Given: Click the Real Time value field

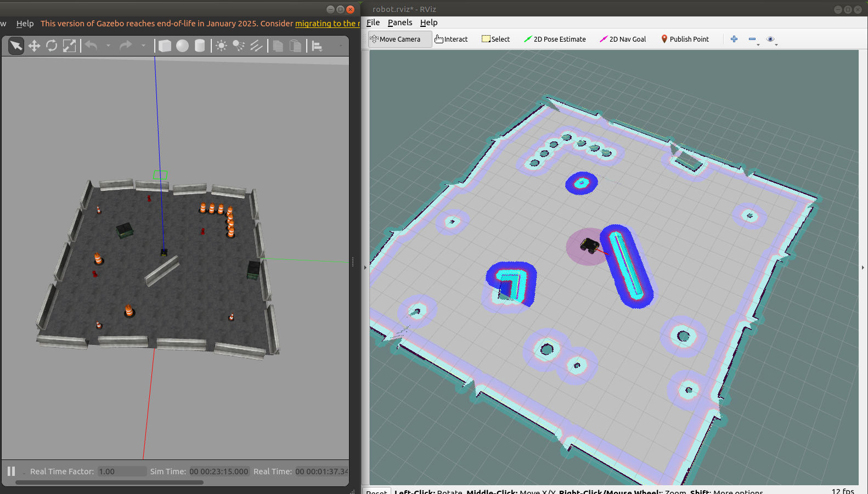Looking at the screenshot, I should (x=322, y=472).
